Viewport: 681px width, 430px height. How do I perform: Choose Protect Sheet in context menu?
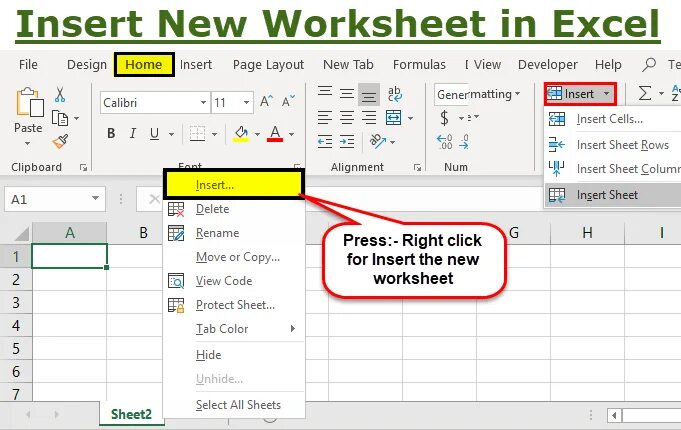pyautogui.click(x=235, y=305)
